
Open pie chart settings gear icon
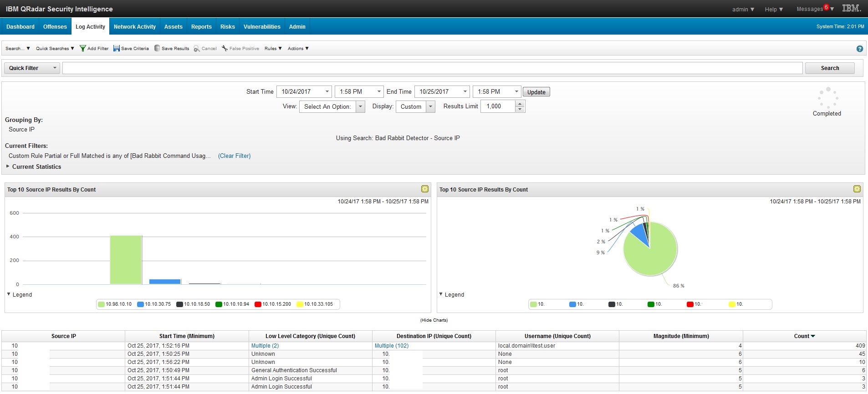(x=857, y=189)
